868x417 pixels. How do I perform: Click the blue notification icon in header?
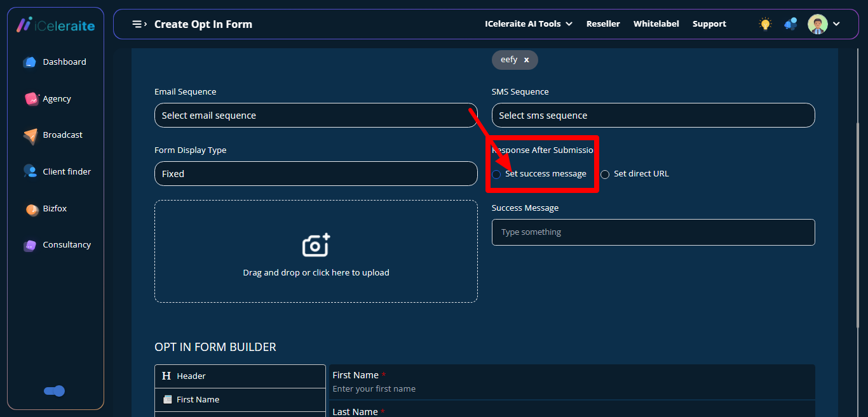point(790,24)
